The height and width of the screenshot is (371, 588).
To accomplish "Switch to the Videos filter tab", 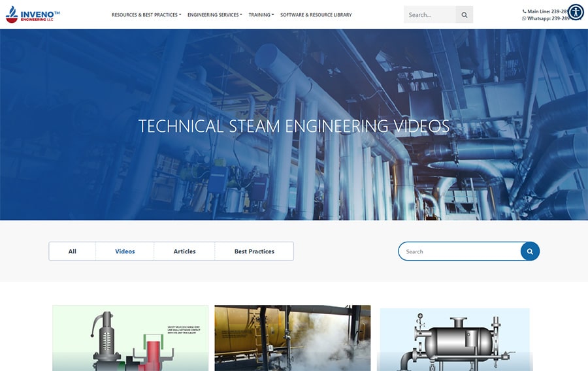I will (125, 251).
